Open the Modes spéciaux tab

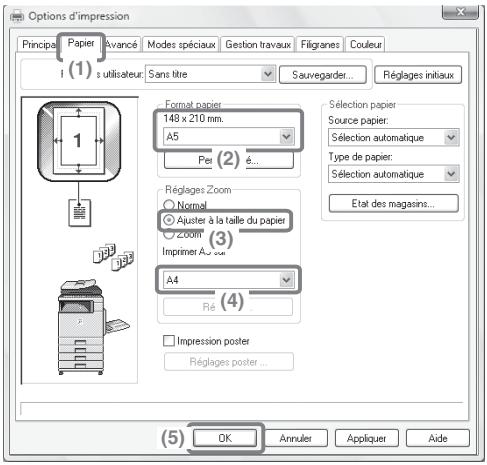click(181, 44)
